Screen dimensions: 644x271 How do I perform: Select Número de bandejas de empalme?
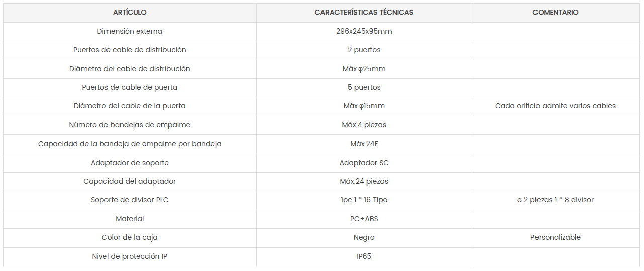point(130,125)
